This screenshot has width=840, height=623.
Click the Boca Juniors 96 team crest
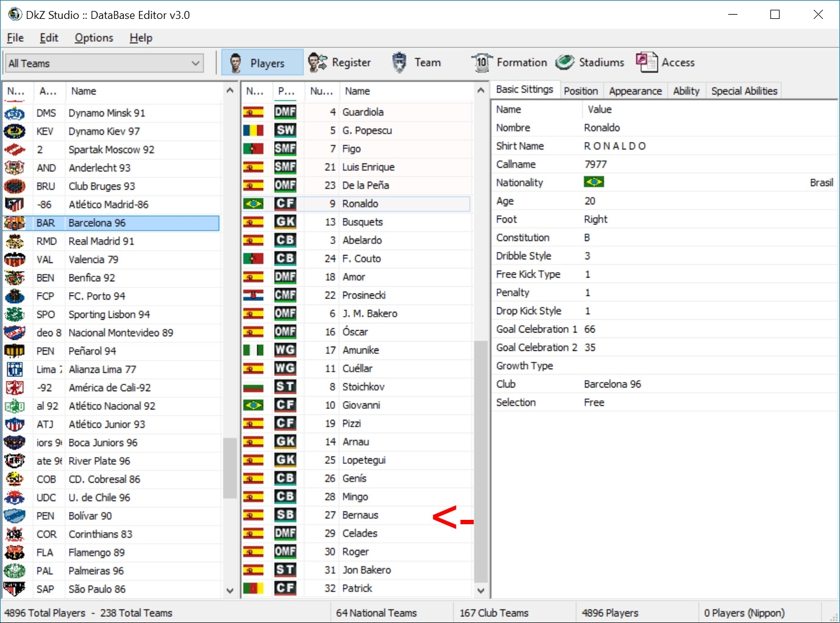coord(15,442)
